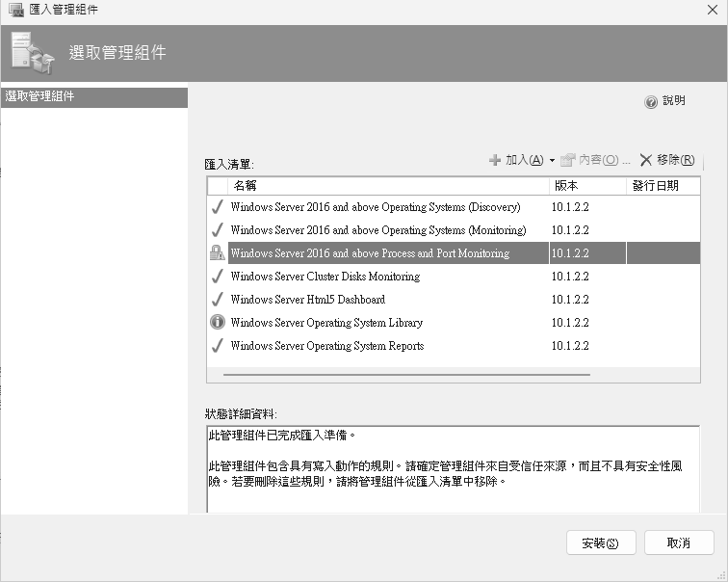
Task: Click the 加入(A) add button label
Action: pos(524,160)
